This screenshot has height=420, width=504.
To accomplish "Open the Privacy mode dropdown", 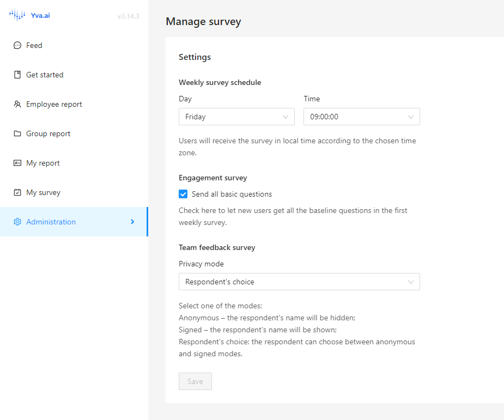I will [x=299, y=282].
